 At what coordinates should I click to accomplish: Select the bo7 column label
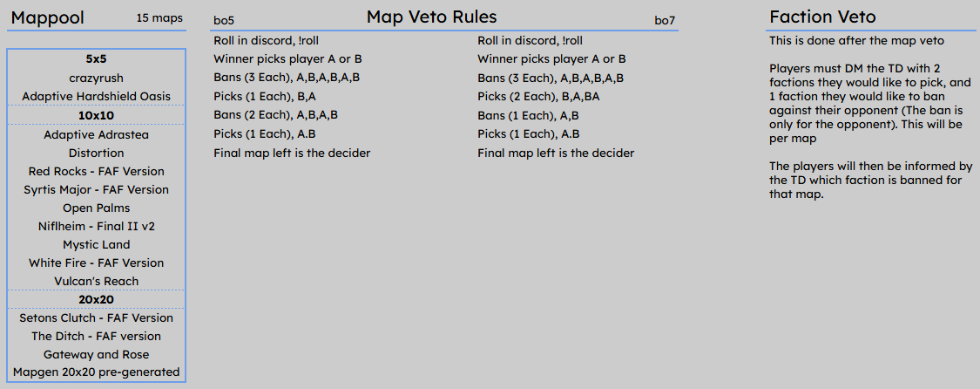pyautogui.click(x=665, y=21)
